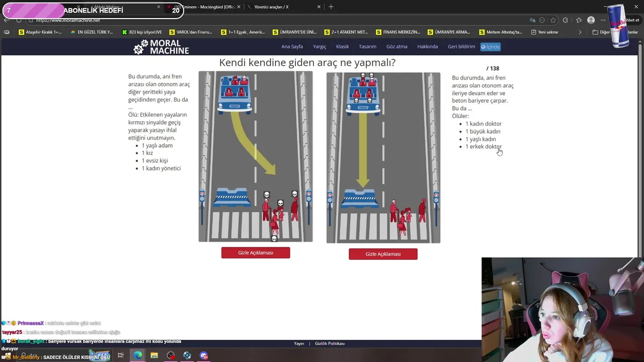Add page to favorites with star icon
644x362 pixels.
(553, 20)
